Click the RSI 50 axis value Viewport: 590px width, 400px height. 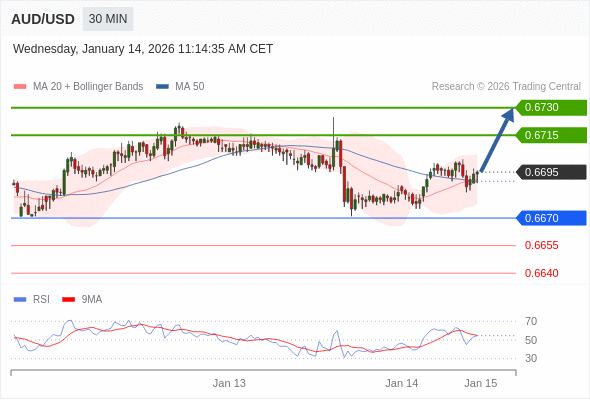(x=531, y=340)
